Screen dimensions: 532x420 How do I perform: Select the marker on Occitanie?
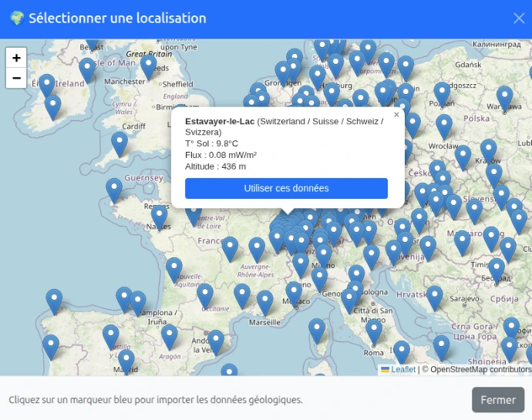[x=205, y=294]
